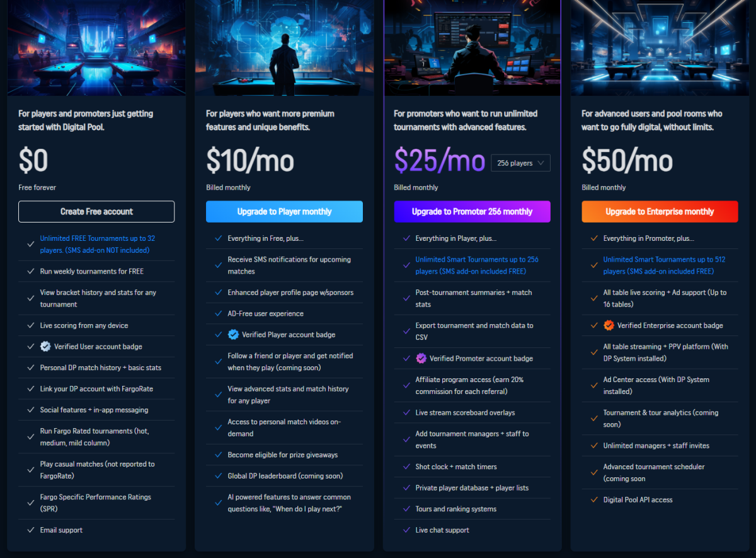Screen dimensions: 756x558
Task: Click the Promoter plan control room image
Action: click(x=472, y=47)
